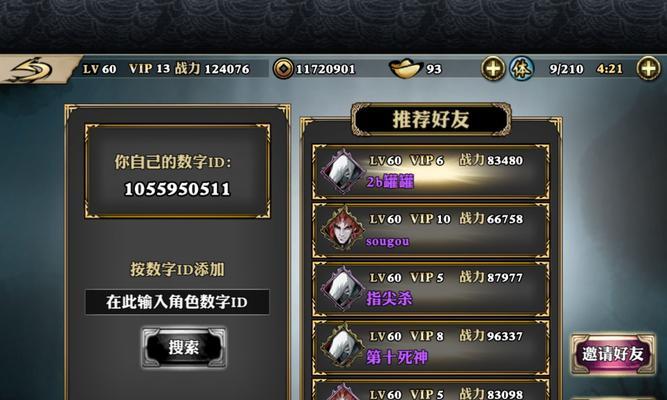The image size is (667, 400).
Task: Tap the 第十死神 player avatar
Action: [343, 347]
